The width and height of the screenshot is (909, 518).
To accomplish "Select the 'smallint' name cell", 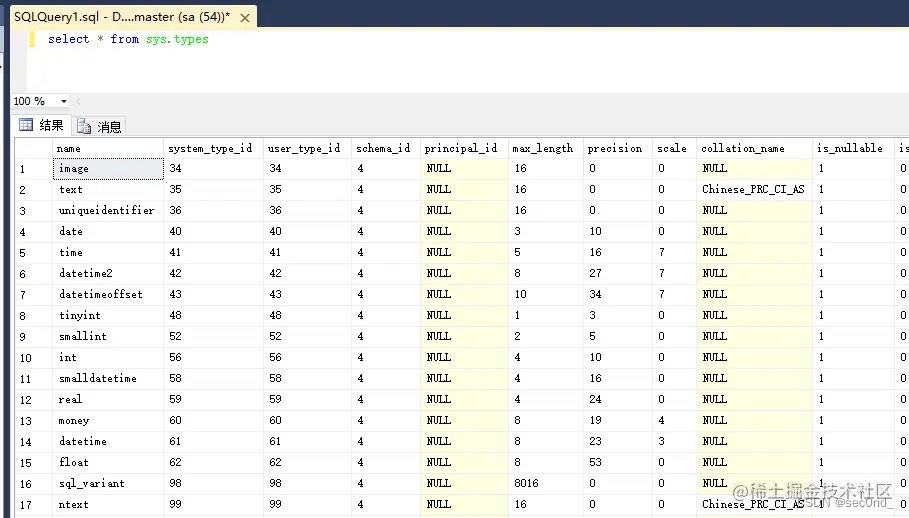I will [108, 336].
